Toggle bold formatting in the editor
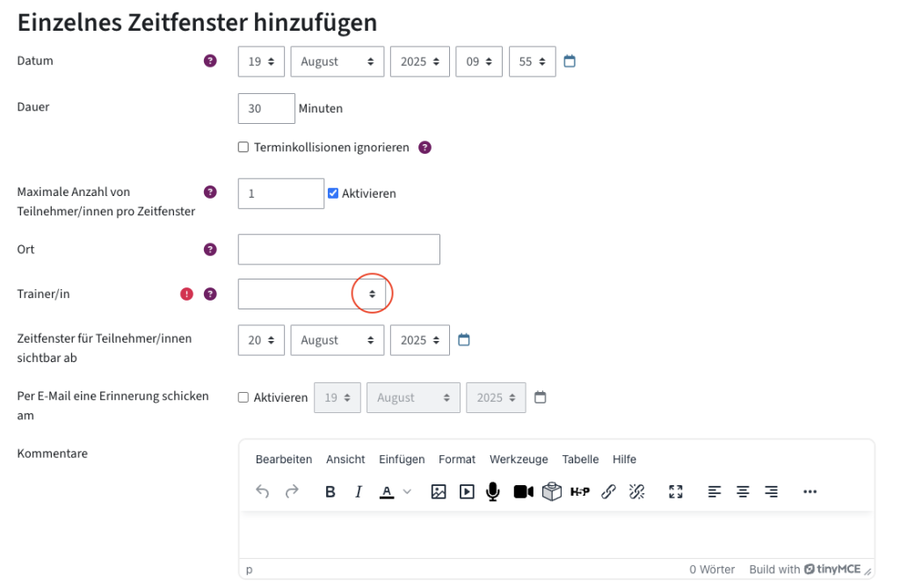900x588 pixels. (330, 491)
